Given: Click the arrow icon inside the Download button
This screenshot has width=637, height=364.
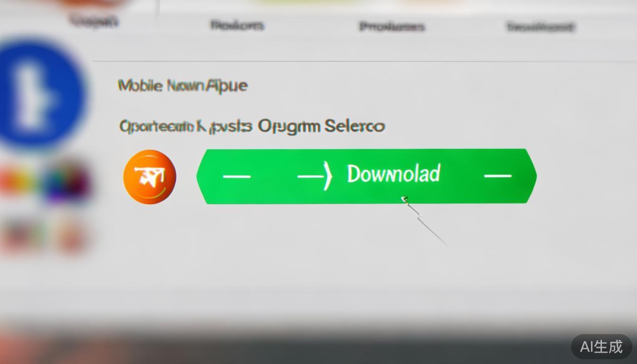Looking at the screenshot, I should [x=314, y=176].
